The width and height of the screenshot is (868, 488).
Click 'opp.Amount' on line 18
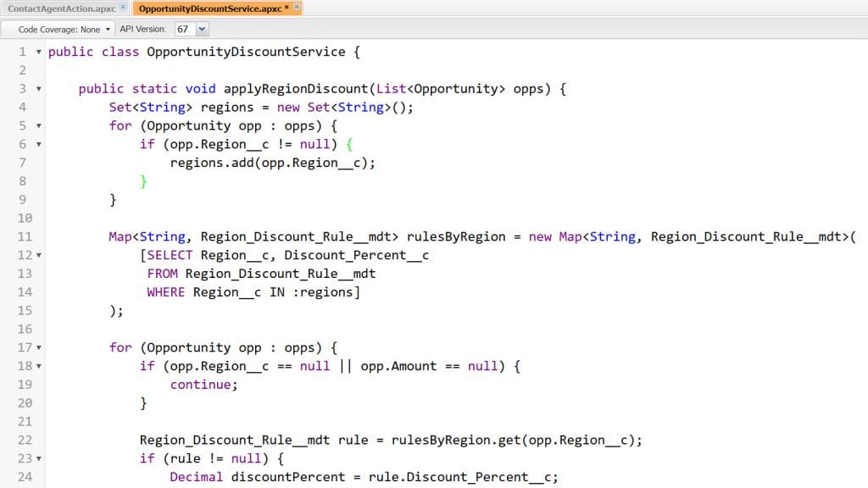(398, 366)
